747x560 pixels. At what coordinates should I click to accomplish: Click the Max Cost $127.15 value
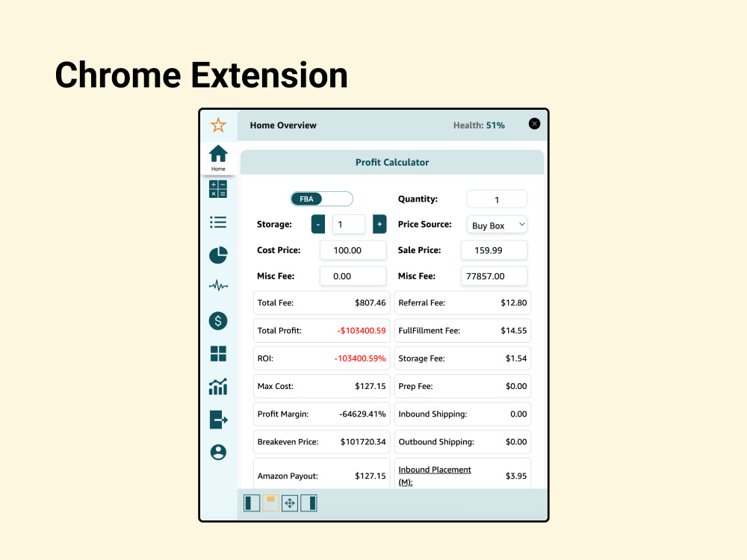(x=371, y=386)
